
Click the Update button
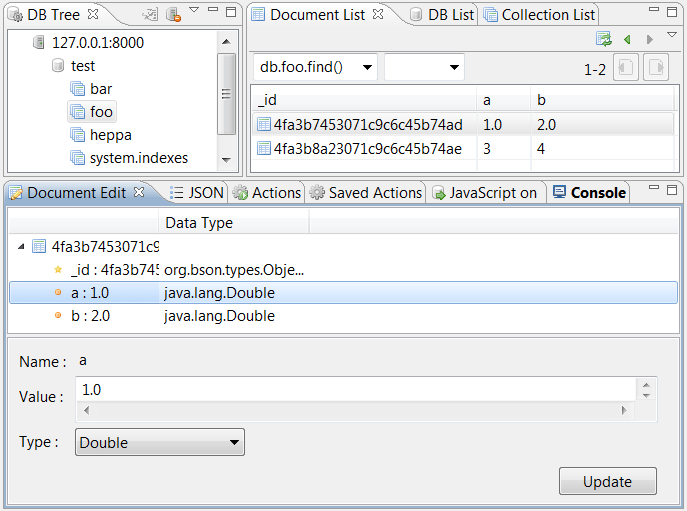(x=608, y=481)
